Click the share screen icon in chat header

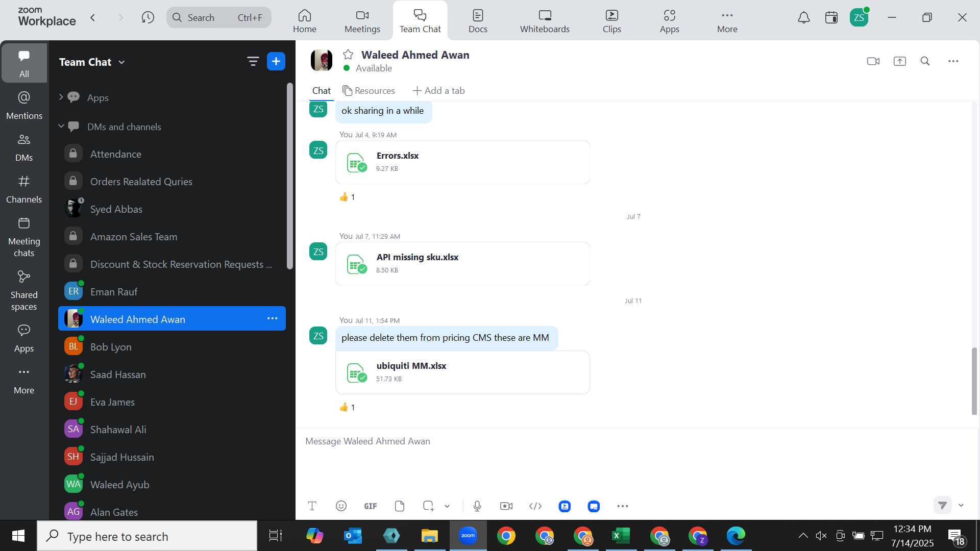[x=899, y=61]
